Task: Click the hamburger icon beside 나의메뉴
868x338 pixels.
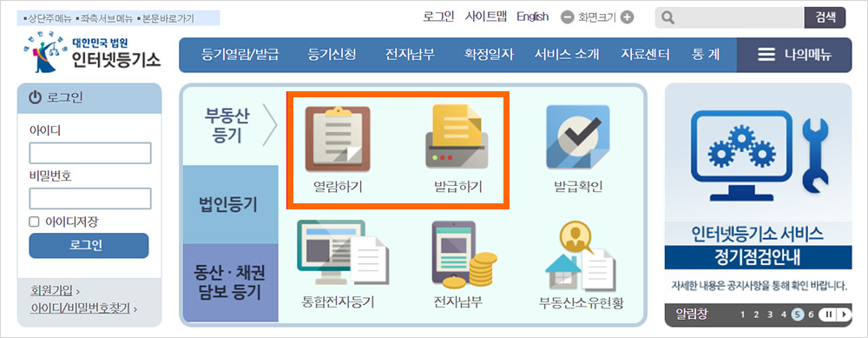Action: (x=766, y=55)
